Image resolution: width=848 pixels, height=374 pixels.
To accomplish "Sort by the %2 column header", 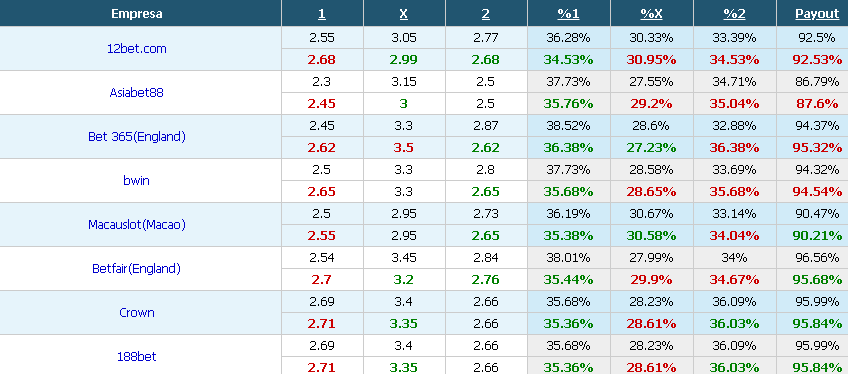I will (734, 14).
